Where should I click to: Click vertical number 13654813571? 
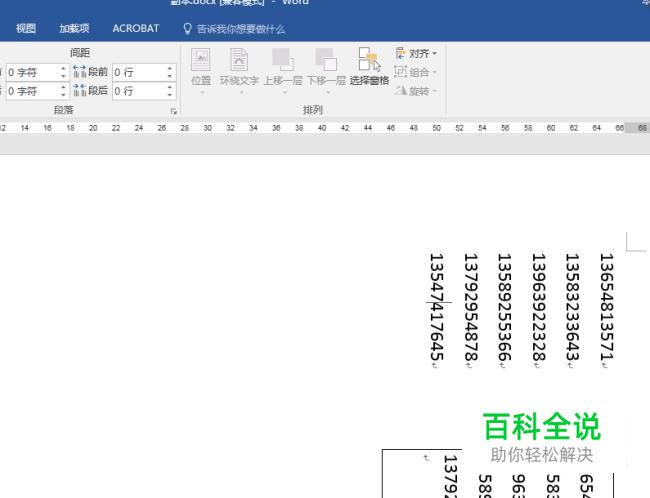click(606, 307)
